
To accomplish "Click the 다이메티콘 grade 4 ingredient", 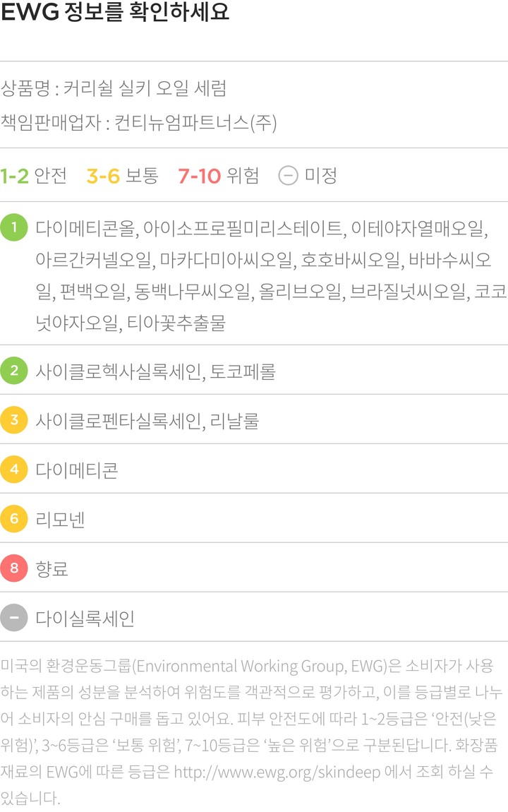I will click(77, 470).
